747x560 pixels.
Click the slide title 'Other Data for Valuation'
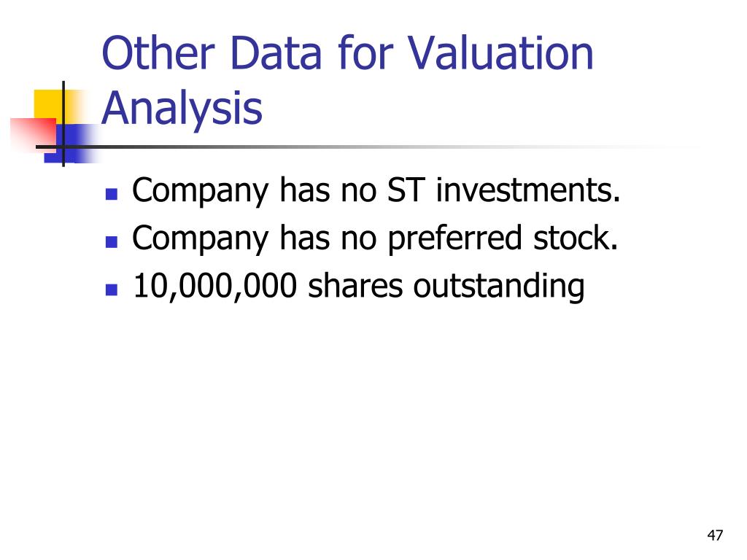click(348, 52)
